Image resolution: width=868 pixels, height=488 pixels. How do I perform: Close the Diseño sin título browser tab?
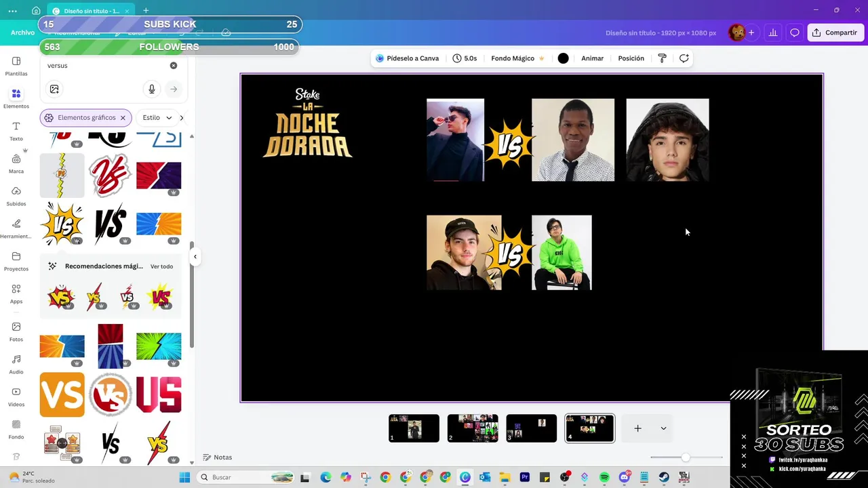pyautogui.click(x=127, y=11)
